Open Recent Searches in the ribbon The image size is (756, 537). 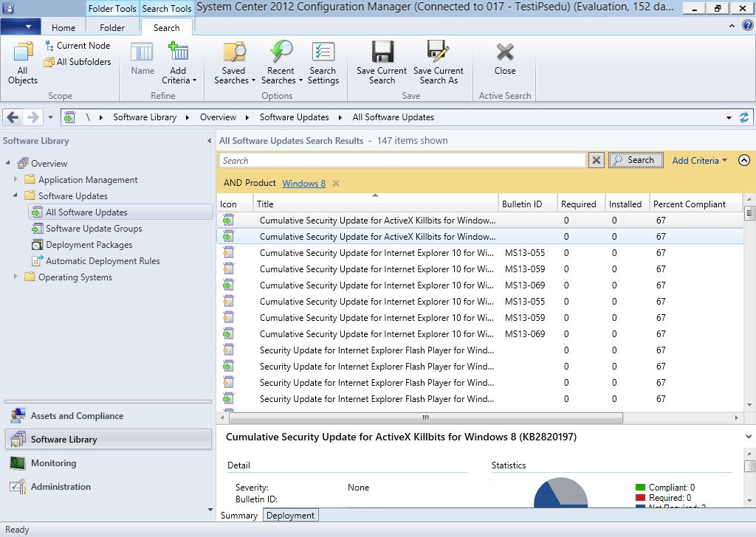(x=281, y=63)
